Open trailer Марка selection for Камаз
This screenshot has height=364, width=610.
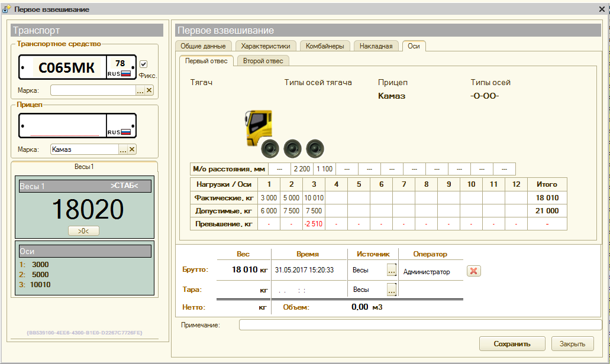coord(123,149)
